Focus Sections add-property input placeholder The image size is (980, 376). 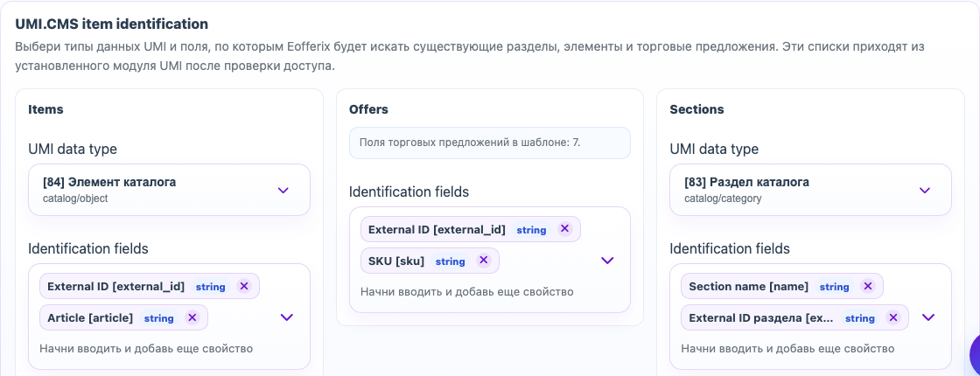coord(787,349)
